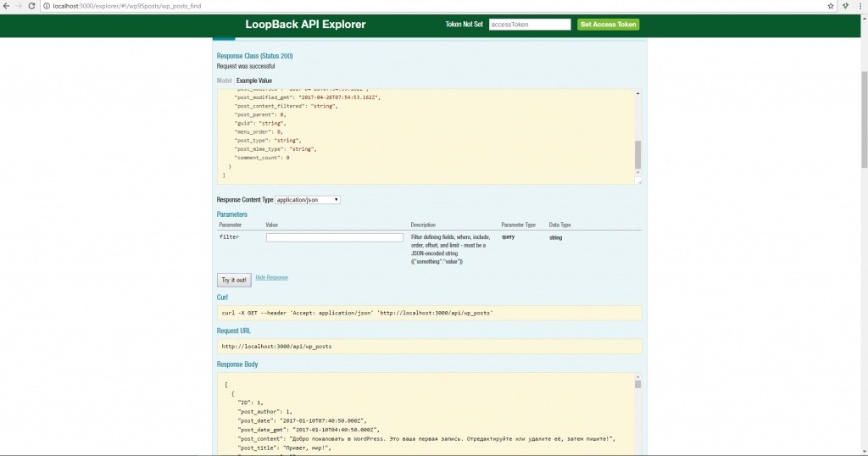Click the Token Not Set label

[464, 25]
